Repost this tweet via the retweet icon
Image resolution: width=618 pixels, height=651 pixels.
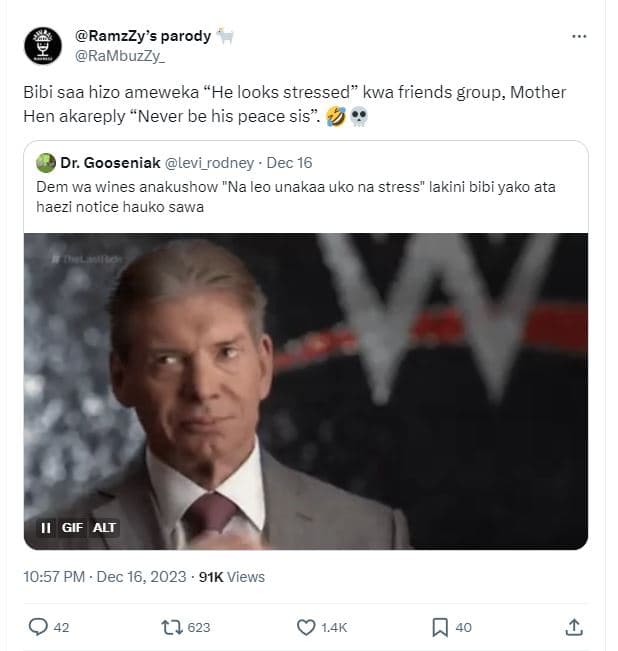pyautogui.click(x=170, y=627)
